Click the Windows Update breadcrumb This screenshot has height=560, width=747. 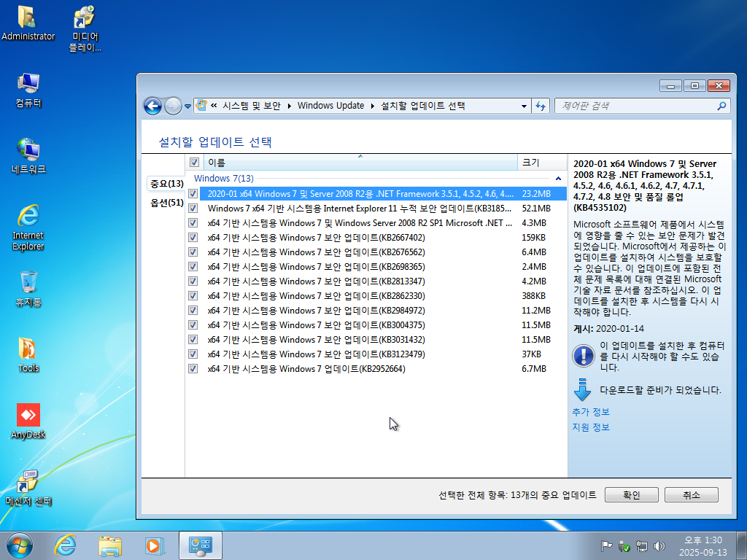330,106
